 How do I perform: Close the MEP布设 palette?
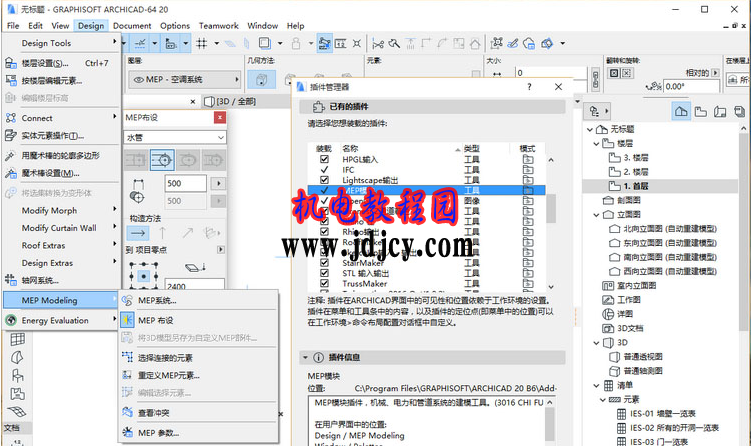click(x=220, y=117)
